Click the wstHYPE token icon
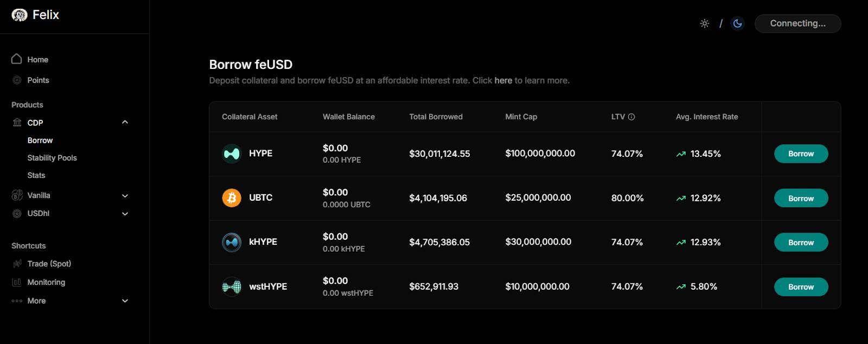The height and width of the screenshot is (344, 868). point(232,286)
